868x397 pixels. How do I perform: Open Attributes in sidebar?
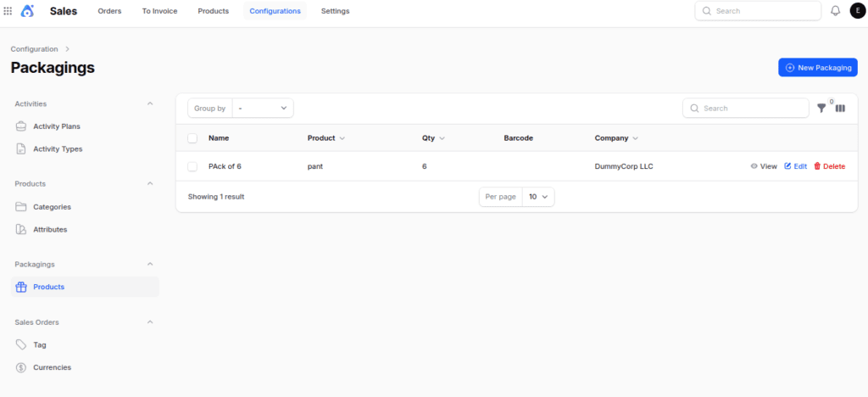[85, 229]
